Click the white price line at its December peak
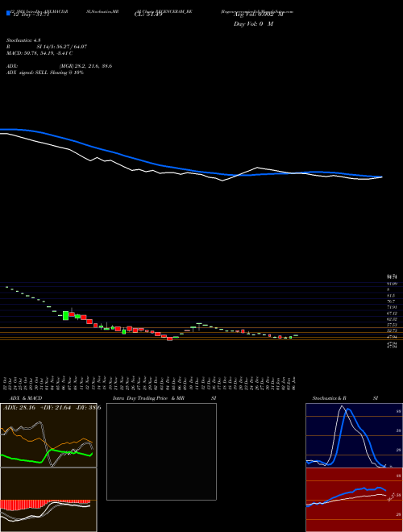The image size is (403, 532). [x=257, y=168]
